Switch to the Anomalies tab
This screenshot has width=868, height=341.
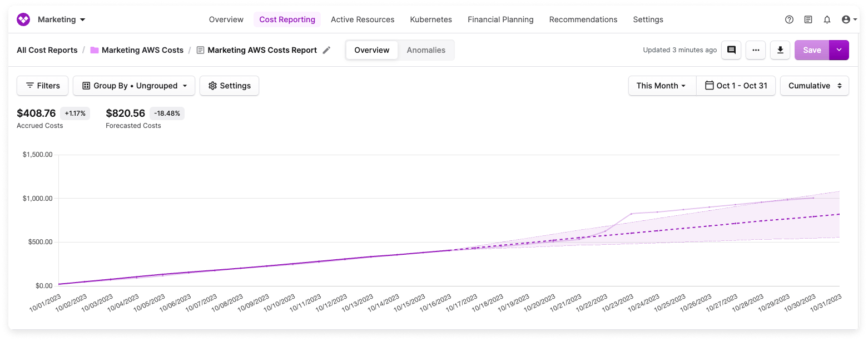coord(426,50)
